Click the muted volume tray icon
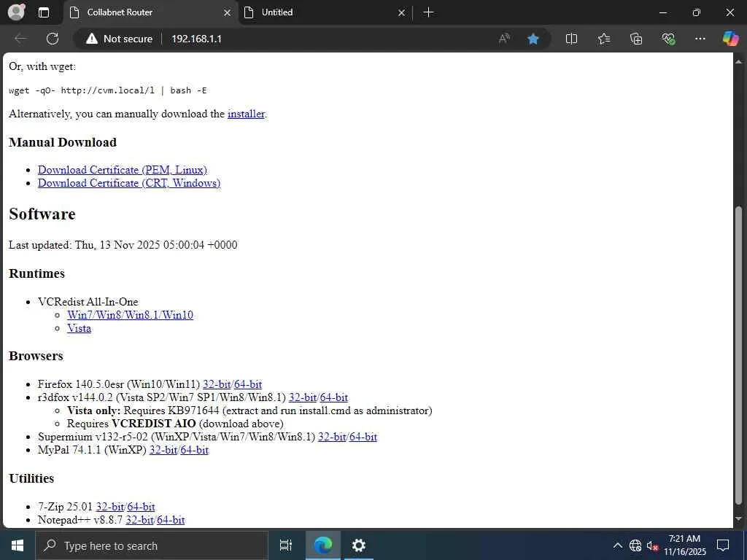 [x=652, y=545]
